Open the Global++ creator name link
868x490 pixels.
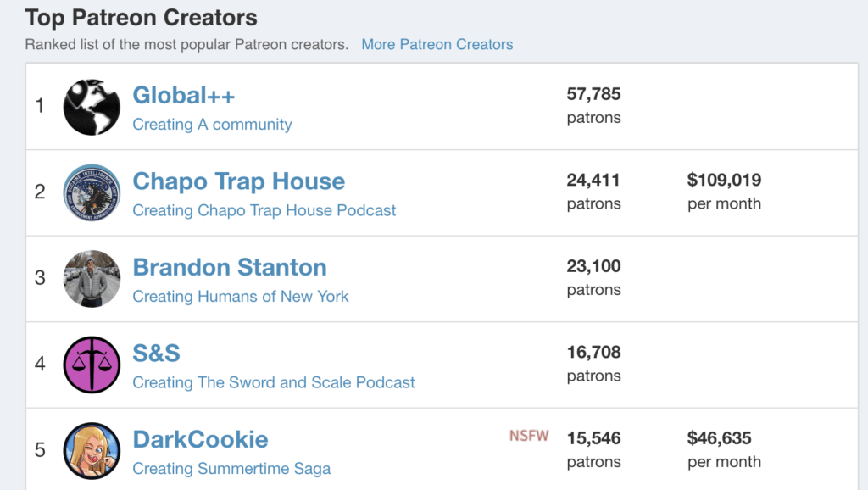(184, 96)
